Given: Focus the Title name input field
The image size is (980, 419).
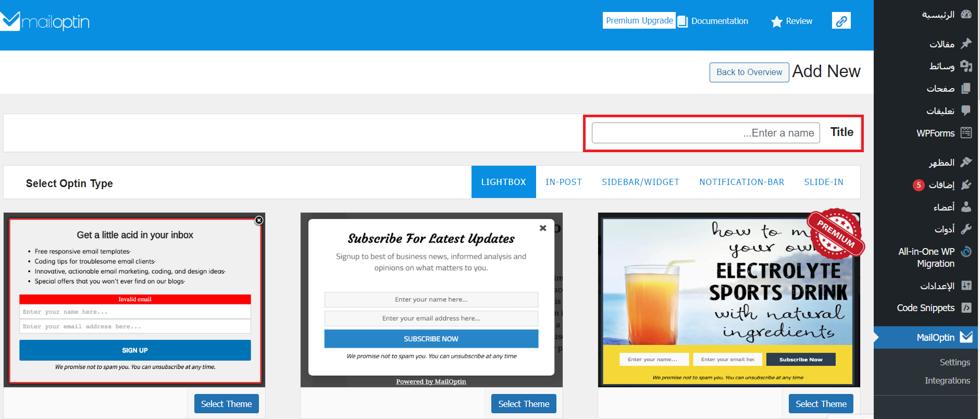Looking at the screenshot, I should coord(705,133).
